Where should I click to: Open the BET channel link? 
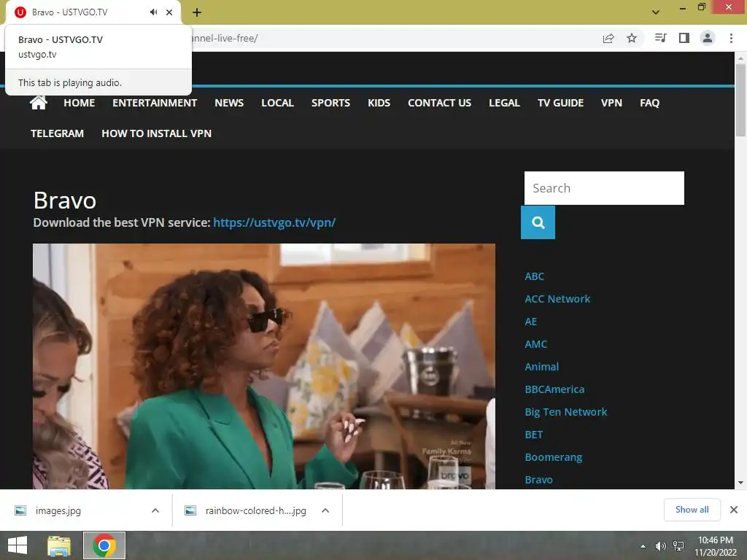(533, 435)
